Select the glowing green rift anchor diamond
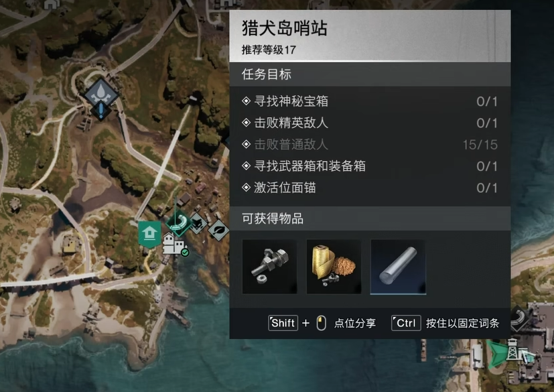This screenshot has height=392, width=554. (179, 222)
